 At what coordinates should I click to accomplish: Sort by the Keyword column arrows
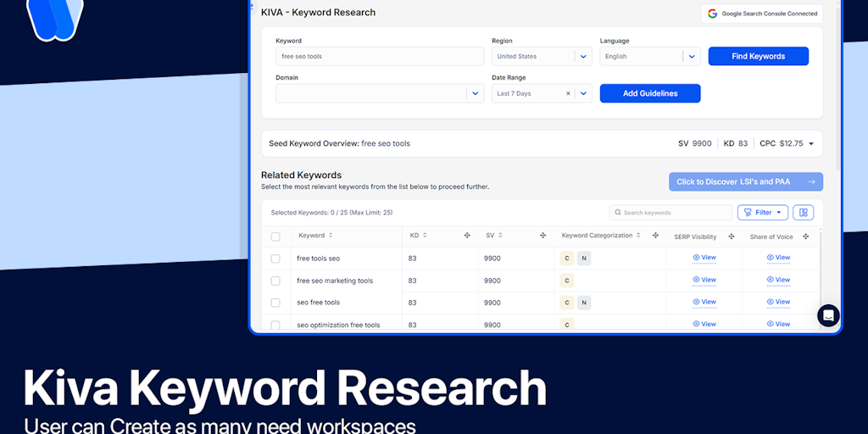coord(331,236)
